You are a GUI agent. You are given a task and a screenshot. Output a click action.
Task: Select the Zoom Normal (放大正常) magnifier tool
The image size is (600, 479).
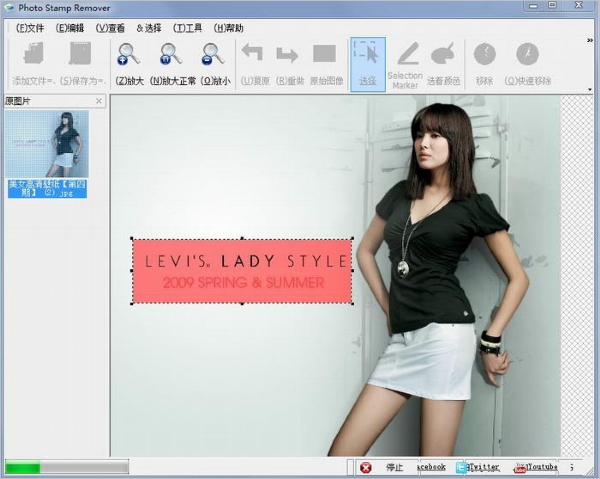coord(171,54)
